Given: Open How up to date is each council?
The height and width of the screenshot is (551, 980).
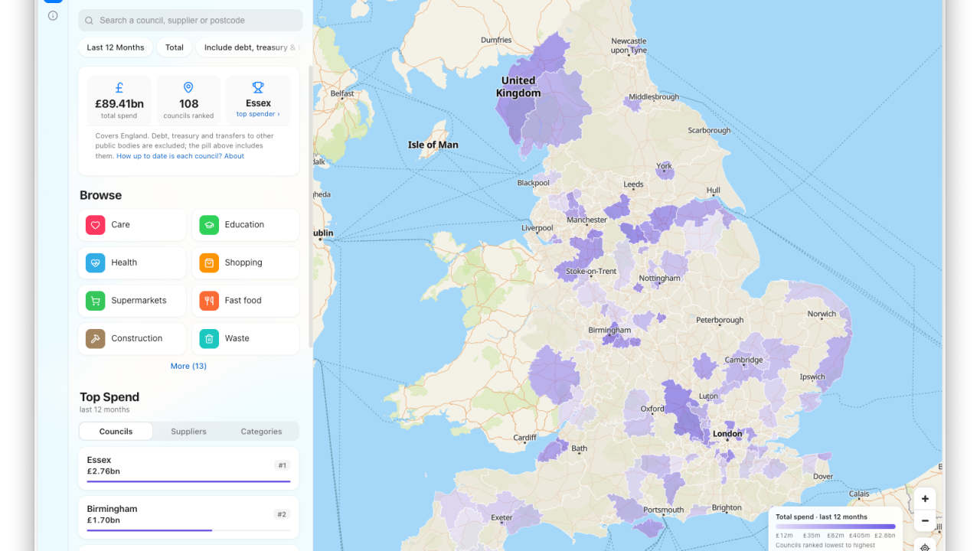Looking at the screenshot, I should click(169, 156).
